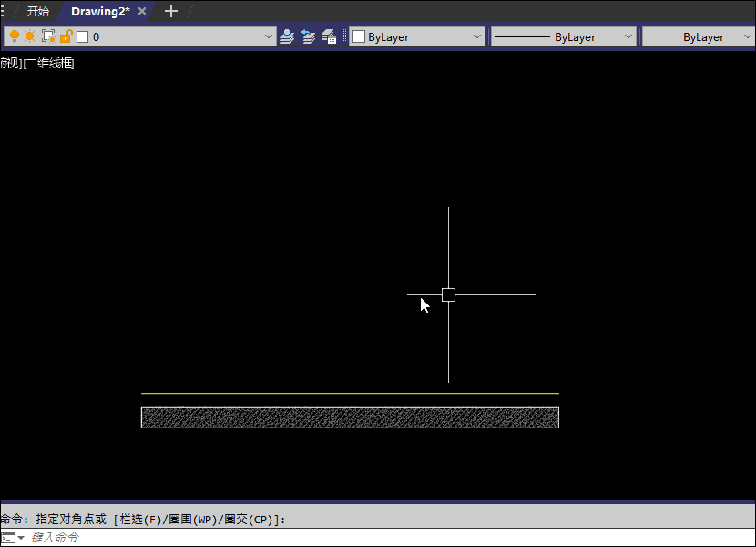Image resolution: width=756 pixels, height=547 pixels.
Task: Click the Layer Previous icon
Action: coord(309,36)
